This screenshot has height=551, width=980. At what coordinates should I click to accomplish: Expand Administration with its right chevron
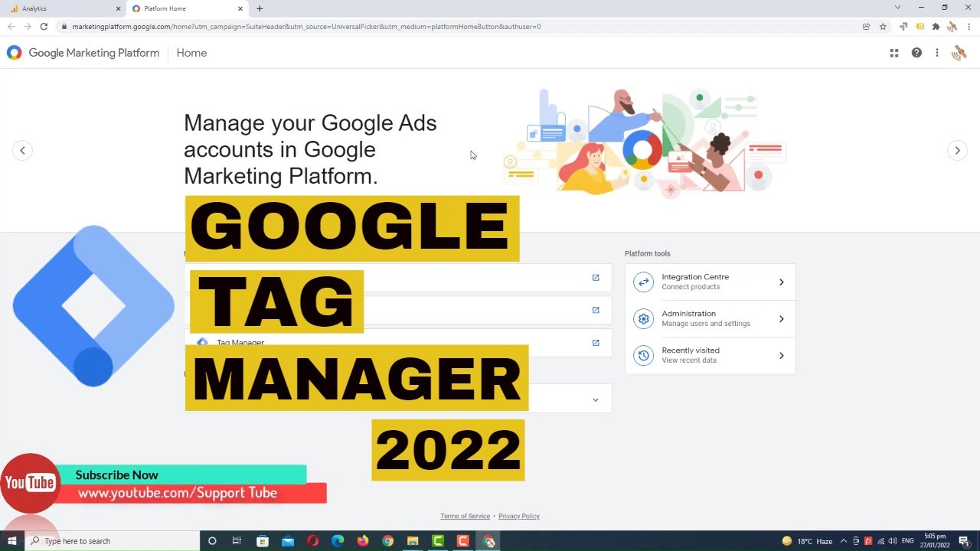pos(782,319)
